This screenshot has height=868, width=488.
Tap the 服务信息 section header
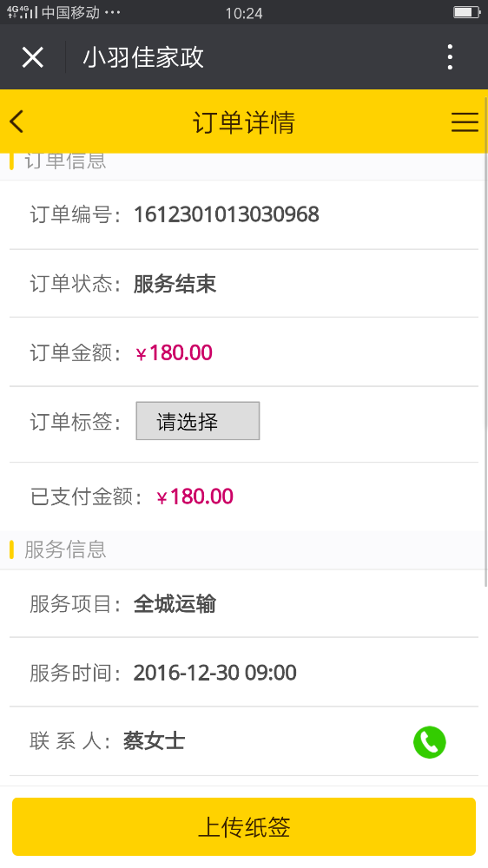click(65, 549)
